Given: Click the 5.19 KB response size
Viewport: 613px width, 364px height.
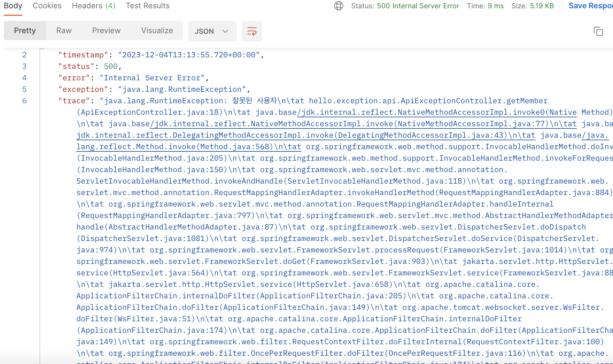Looking at the screenshot, I should 542,6.
